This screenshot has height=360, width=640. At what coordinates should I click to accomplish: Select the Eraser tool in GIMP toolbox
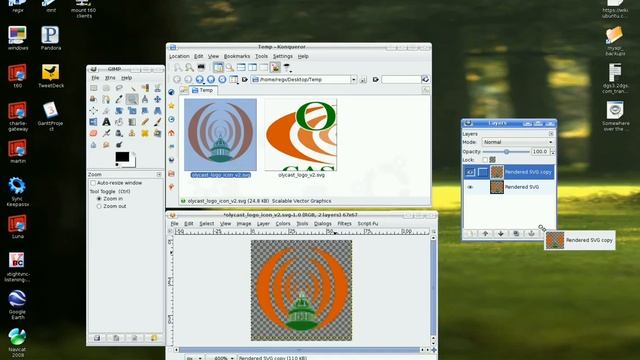[93, 133]
